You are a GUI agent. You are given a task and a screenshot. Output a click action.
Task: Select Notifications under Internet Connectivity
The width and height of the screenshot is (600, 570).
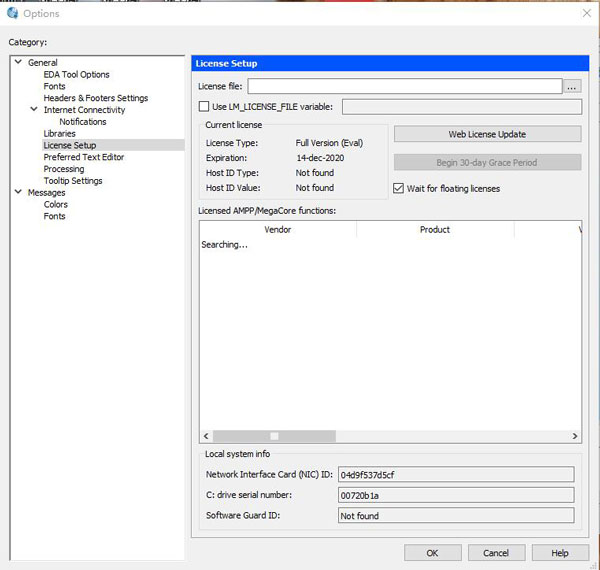pos(82,122)
